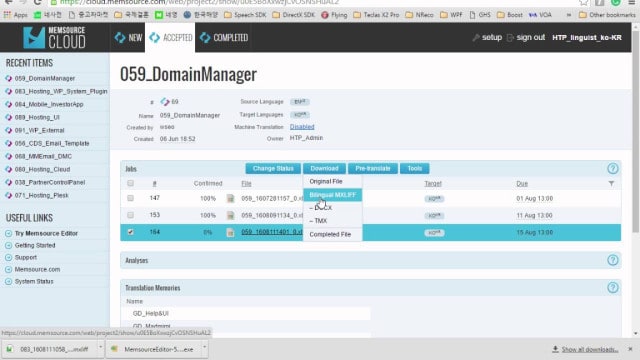
Task: Choose TMX from Download menu
Action: pos(332,221)
